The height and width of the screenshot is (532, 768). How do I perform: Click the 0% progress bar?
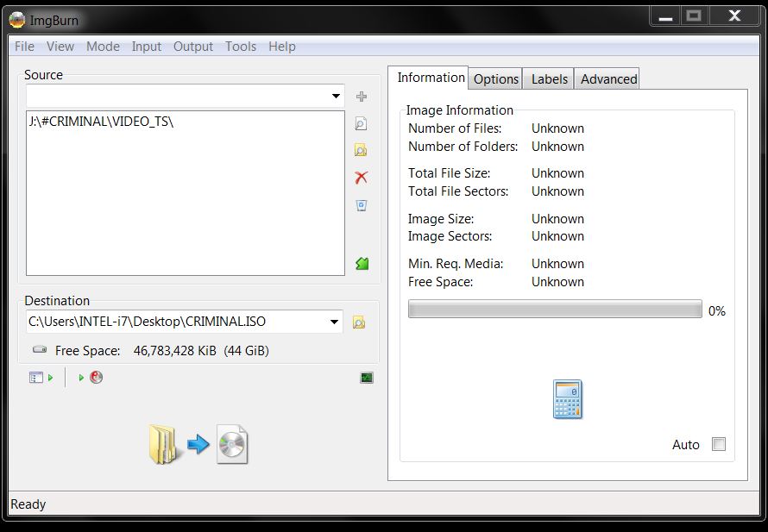pyautogui.click(x=555, y=310)
